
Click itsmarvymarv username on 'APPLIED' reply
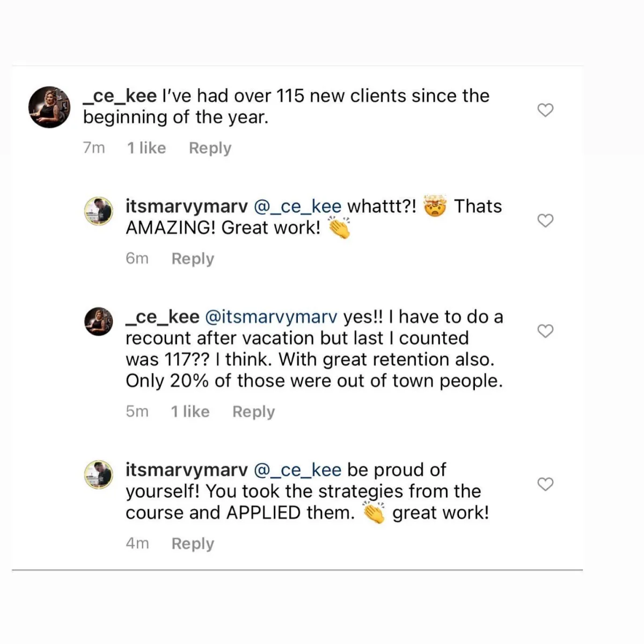point(186,470)
